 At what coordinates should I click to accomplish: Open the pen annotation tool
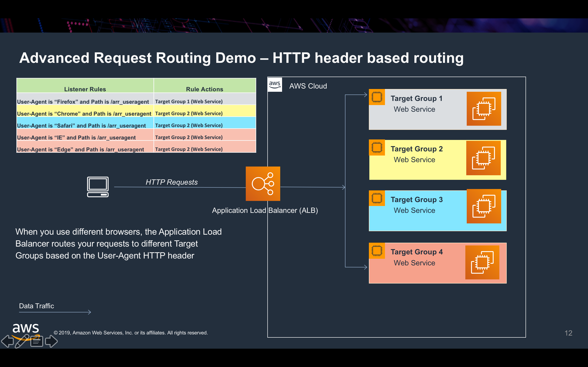22,341
